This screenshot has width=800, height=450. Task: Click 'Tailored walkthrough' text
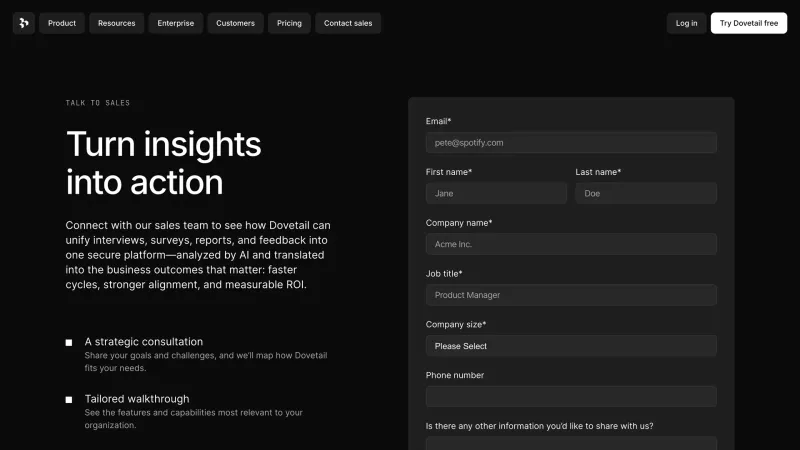pyautogui.click(x=137, y=399)
